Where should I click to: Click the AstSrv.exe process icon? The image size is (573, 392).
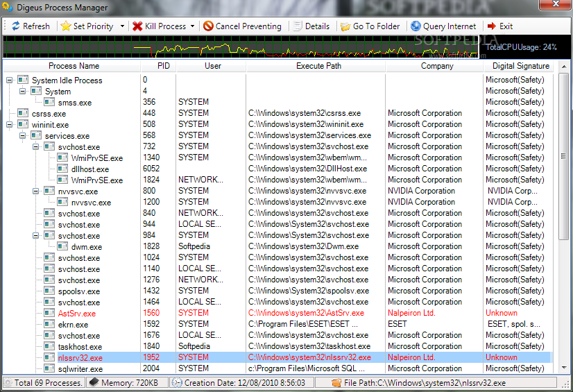click(x=49, y=313)
